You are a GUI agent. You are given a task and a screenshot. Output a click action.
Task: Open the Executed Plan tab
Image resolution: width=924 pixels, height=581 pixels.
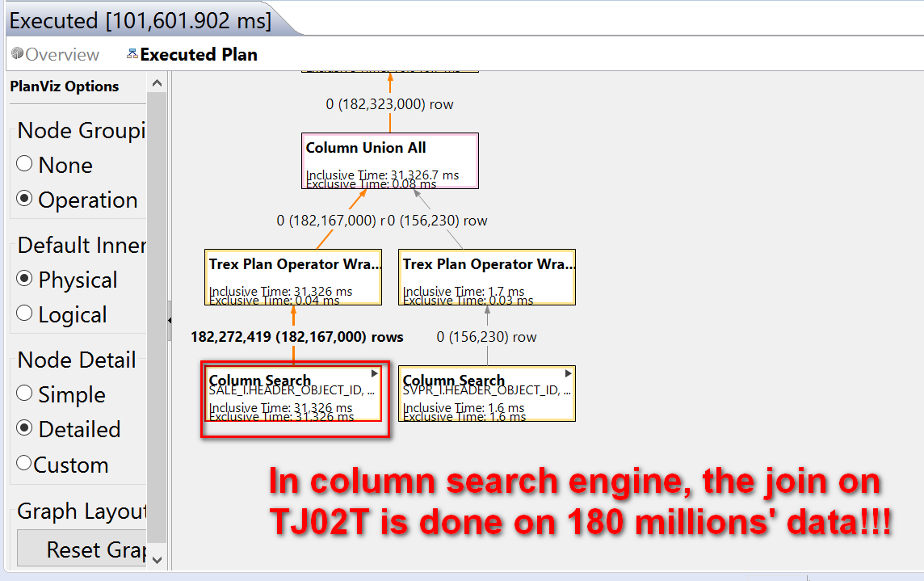pyautogui.click(x=192, y=54)
